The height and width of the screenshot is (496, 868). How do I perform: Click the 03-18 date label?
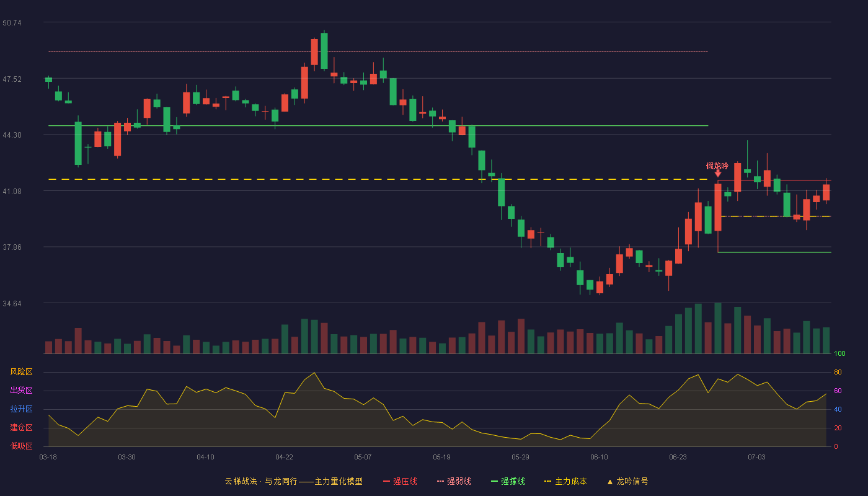coord(48,457)
